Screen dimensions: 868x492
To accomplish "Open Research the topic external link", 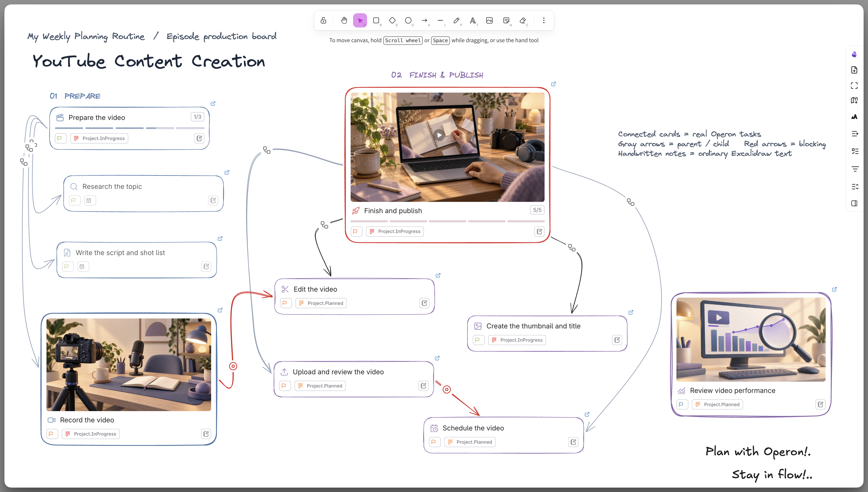I will (x=227, y=172).
